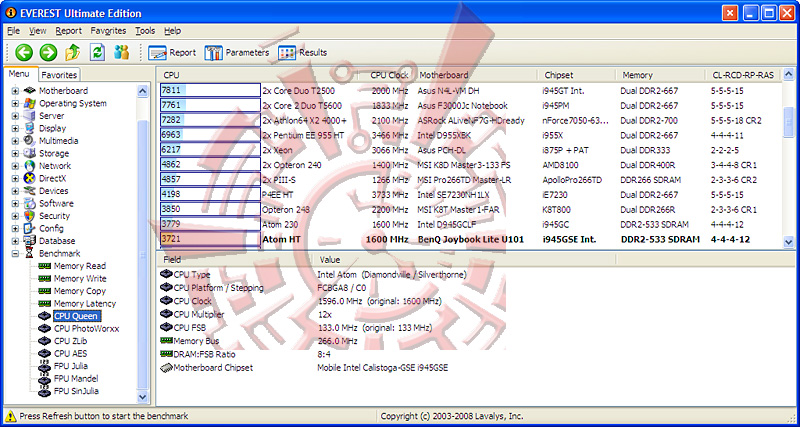Select the DirectX tree icon
Viewport: 800px width, 427px height.
30,178
